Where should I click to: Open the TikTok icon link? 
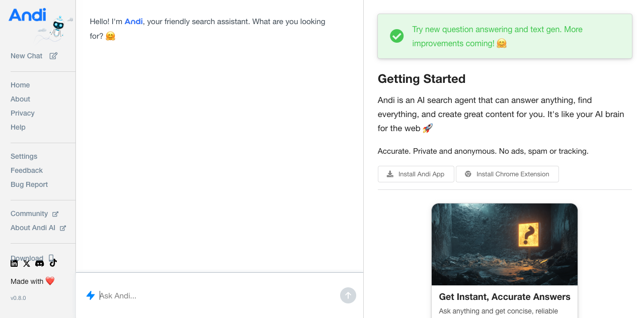pyautogui.click(x=53, y=263)
